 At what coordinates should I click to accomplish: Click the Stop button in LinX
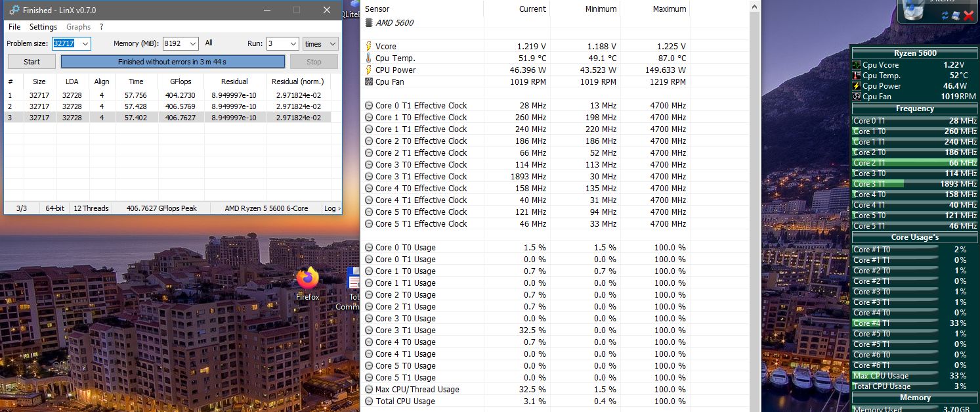point(314,62)
